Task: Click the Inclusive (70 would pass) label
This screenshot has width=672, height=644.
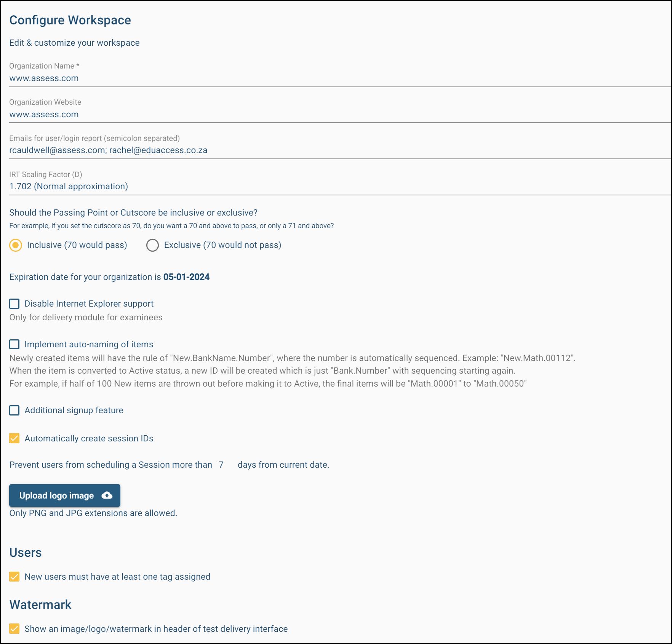Action: (77, 245)
